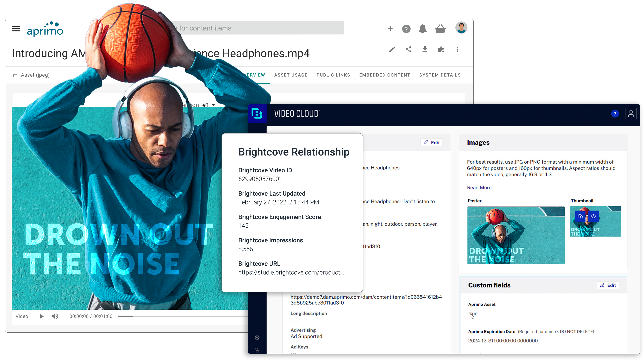Add the asset to basket icon
The image size is (644, 364).
(441, 49)
